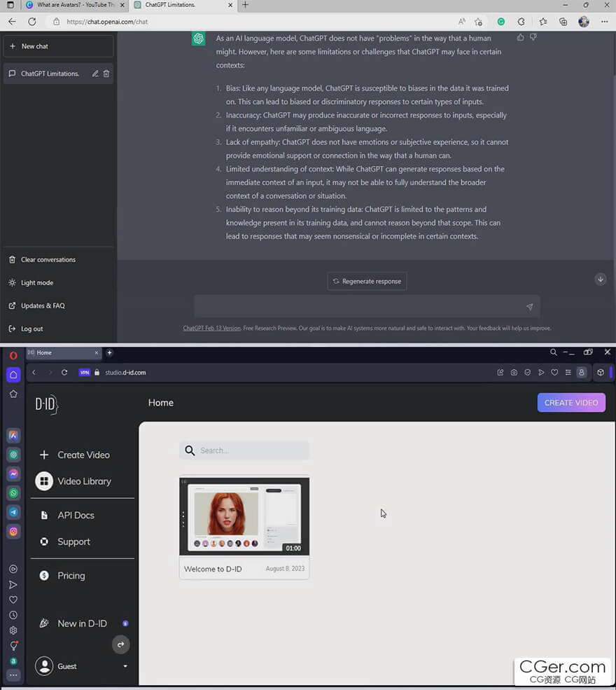Open Opera Easy setup icon

pyautogui.click(x=568, y=372)
